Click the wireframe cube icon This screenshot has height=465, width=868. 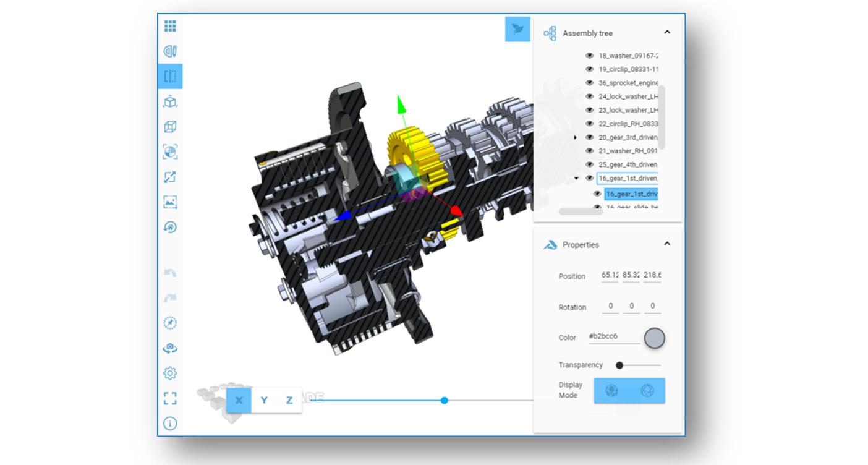pyautogui.click(x=170, y=127)
